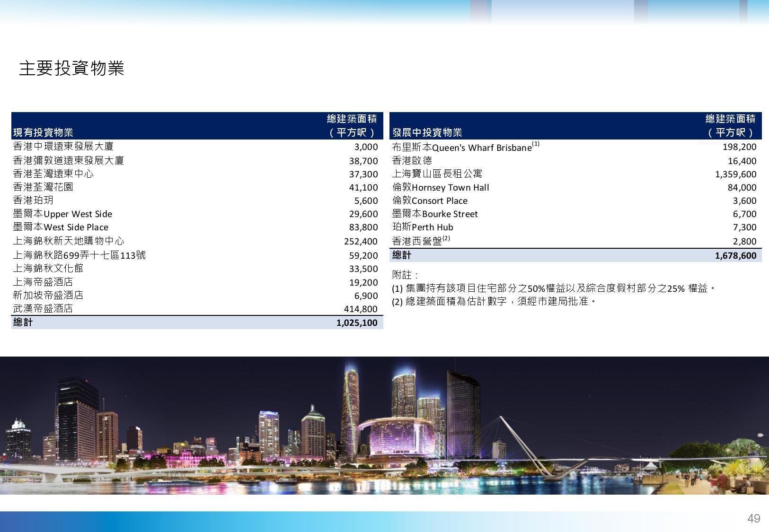Select the value 6,900
The image size is (769, 532).
pyautogui.click(x=366, y=296)
